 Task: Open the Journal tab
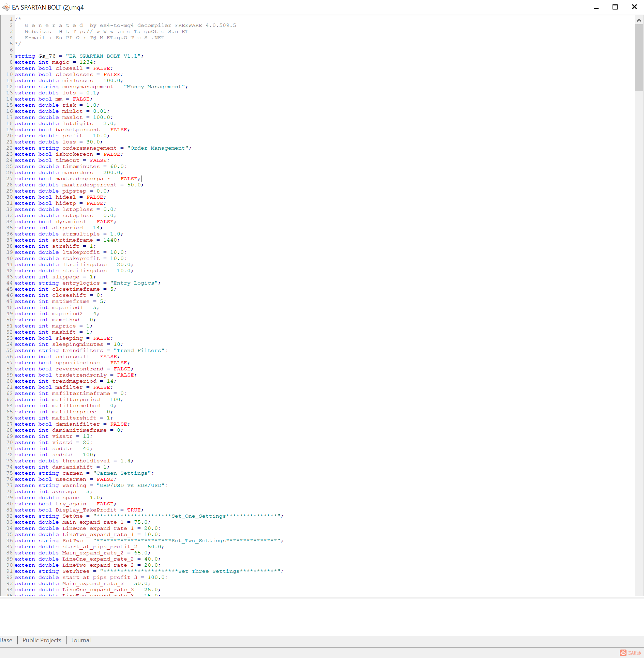pos(81,640)
